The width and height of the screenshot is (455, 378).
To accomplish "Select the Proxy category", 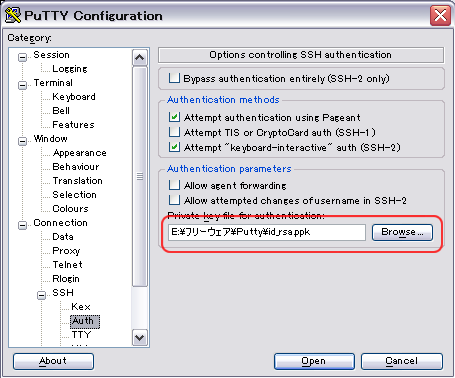I will coord(66,251).
